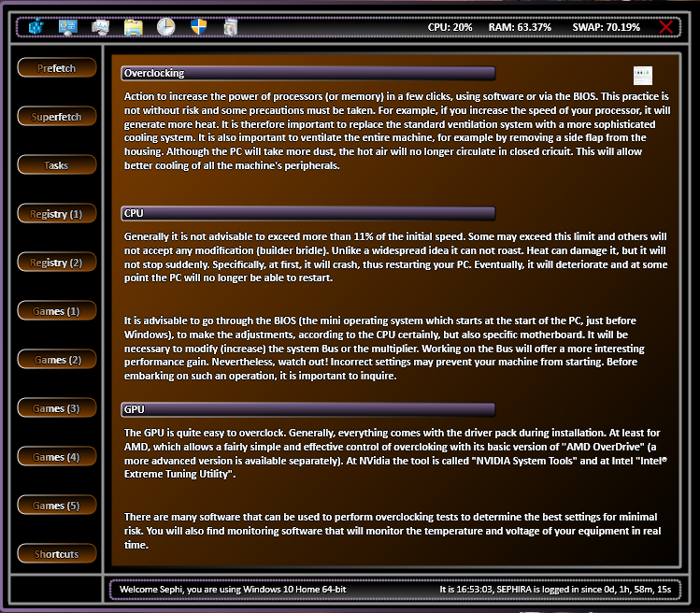
Task: Click the recycle bin cleanup icon
Action: 230,27
